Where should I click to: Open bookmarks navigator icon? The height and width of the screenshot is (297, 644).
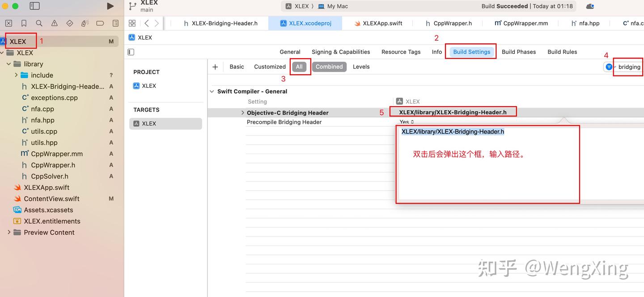tap(24, 23)
